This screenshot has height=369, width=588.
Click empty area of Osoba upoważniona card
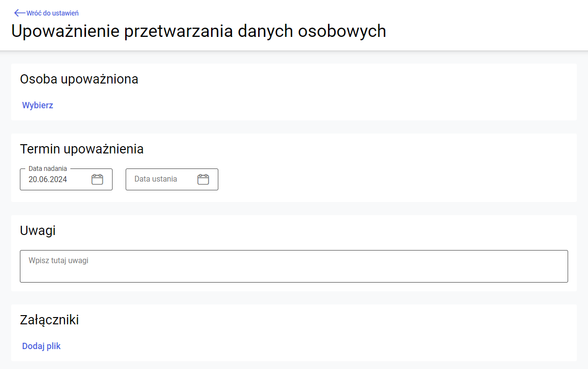[340, 97]
